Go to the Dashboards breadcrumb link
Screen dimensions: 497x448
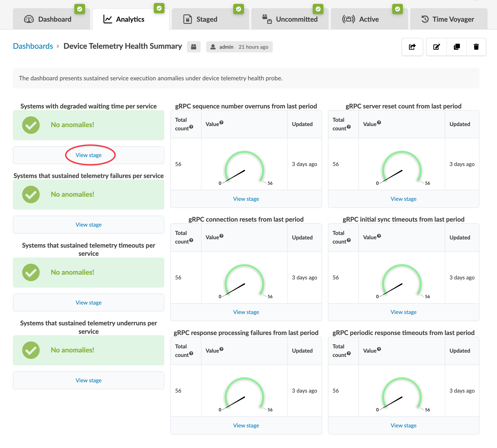point(33,46)
